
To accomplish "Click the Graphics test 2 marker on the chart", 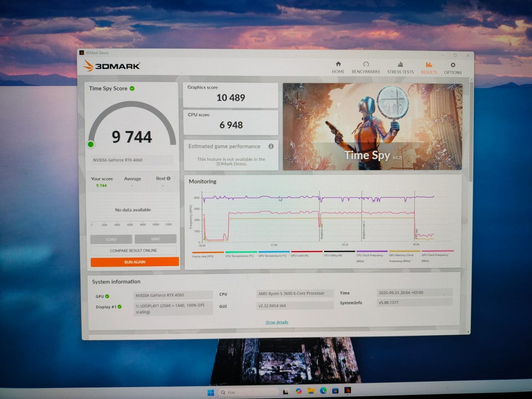I will (x=364, y=230).
